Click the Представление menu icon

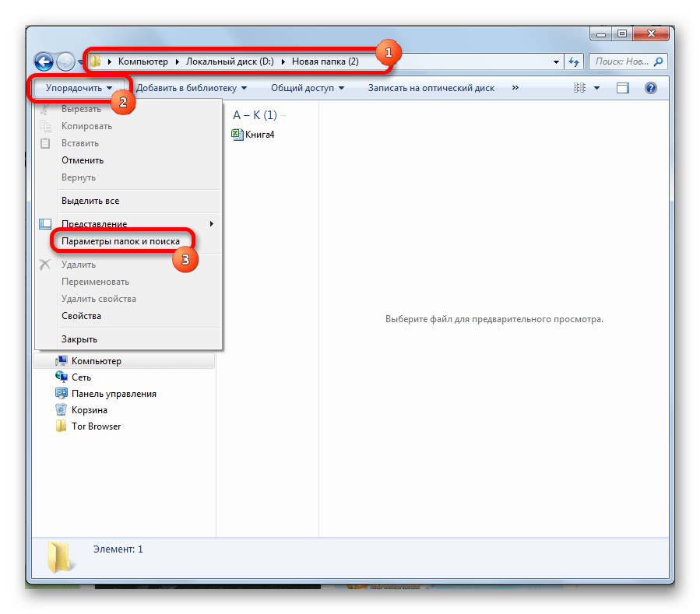(x=45, y=223)
